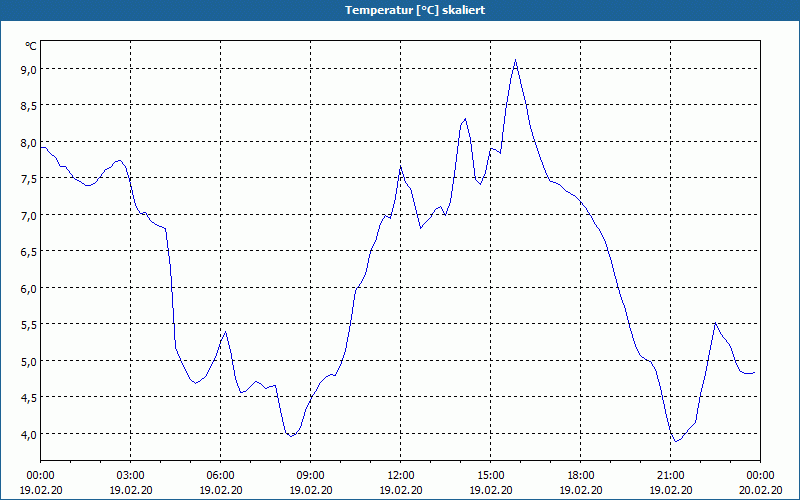Select the 6,5 y-axis value
800x500 pixels.
(x=30, y=252)
